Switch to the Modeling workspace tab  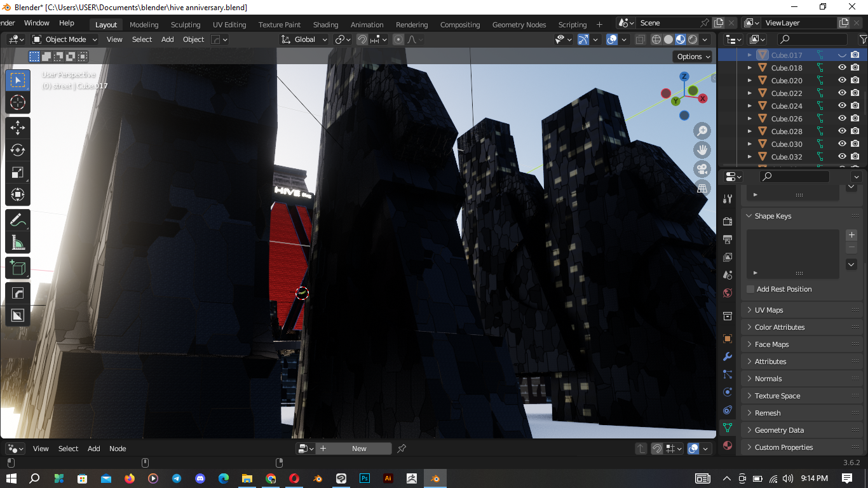click(x=144, y=25)
